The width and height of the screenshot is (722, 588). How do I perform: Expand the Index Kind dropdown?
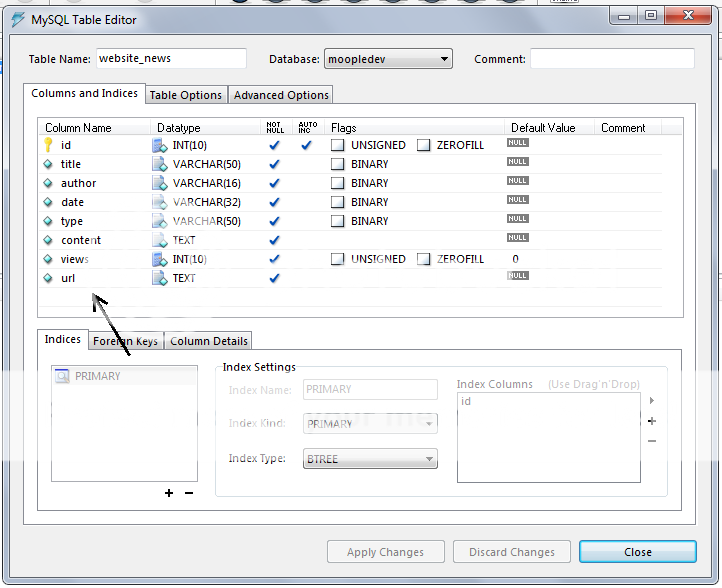pos(370,424)
